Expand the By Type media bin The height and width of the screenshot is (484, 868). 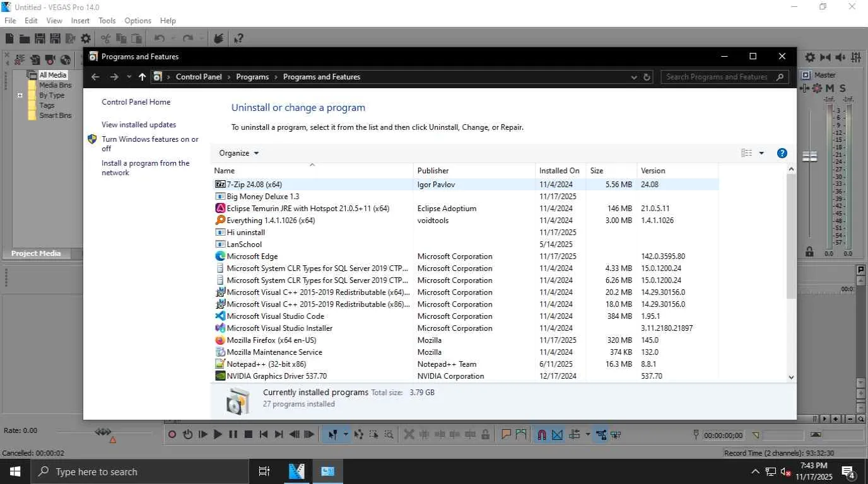(20, 96)
